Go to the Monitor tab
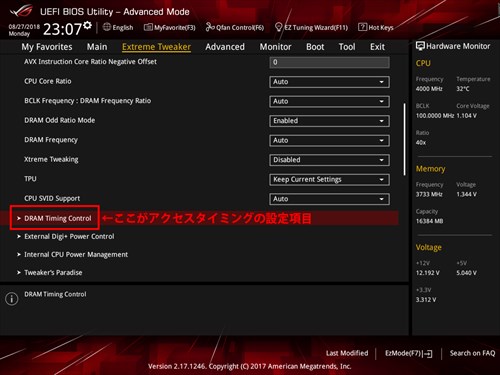This screenshot has width=500, height=375. click(275, 47)
